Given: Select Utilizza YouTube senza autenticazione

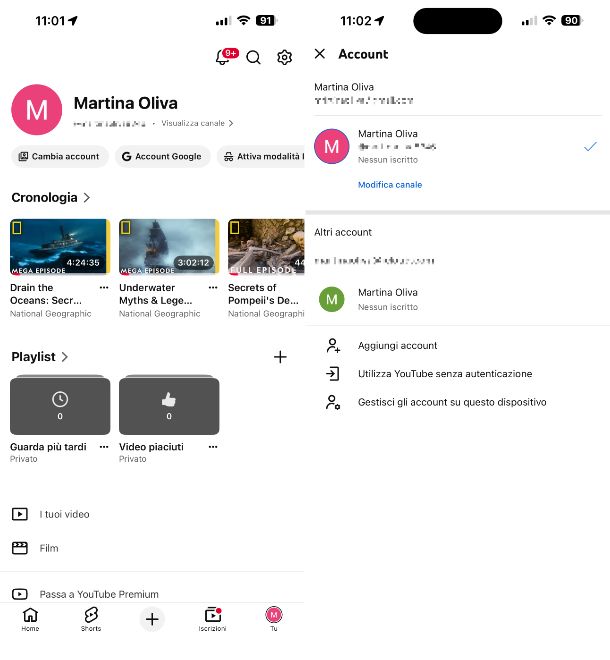Looking at the screenshot, I should pyautogui.click(x=458, y=374).
